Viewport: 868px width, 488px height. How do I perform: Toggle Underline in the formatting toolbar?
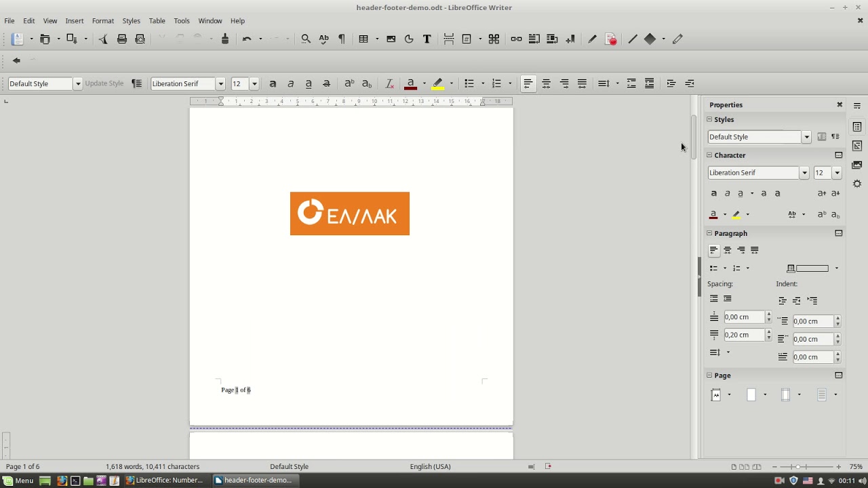[x=309, y=83]
